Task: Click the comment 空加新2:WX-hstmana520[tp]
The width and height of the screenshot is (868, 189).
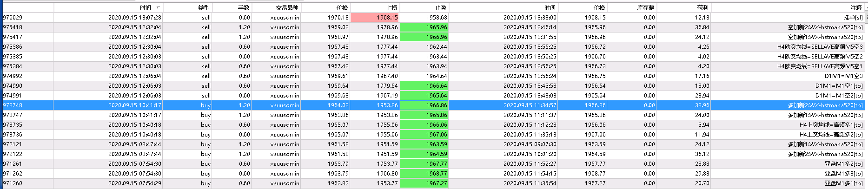Action: [825, 27]
